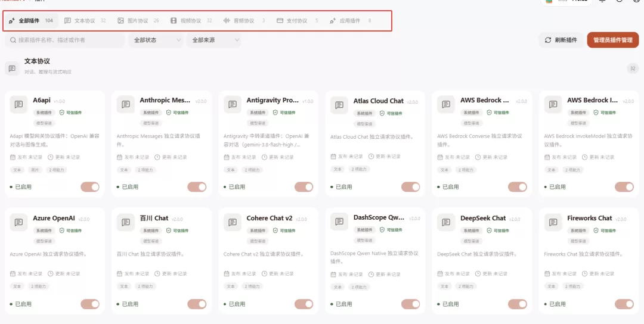The image size is (644, 324).
Task: Click the magnifier icon in the search box
Action: coord(13,40)
